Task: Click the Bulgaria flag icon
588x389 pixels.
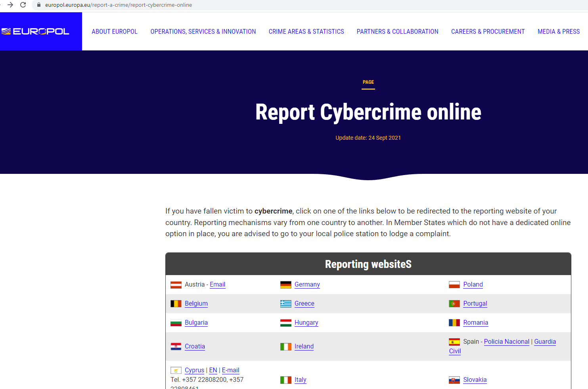Action: coord(176,323)
